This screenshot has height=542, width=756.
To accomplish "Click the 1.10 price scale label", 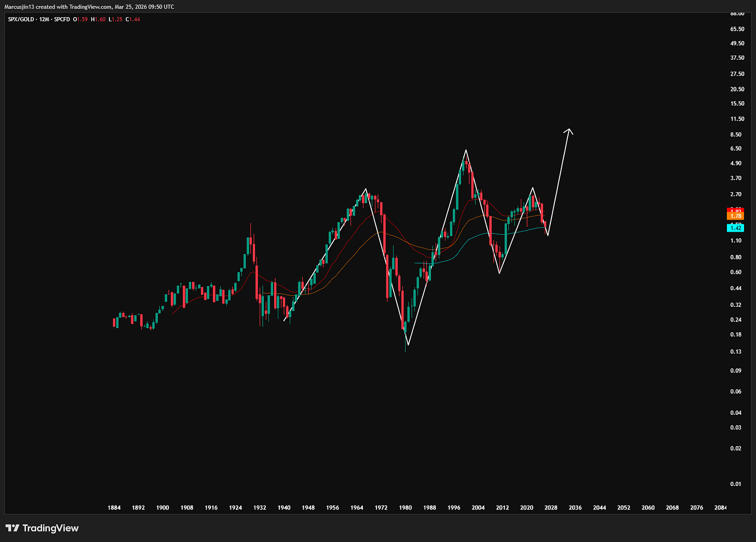I will [x=736, y=241].
